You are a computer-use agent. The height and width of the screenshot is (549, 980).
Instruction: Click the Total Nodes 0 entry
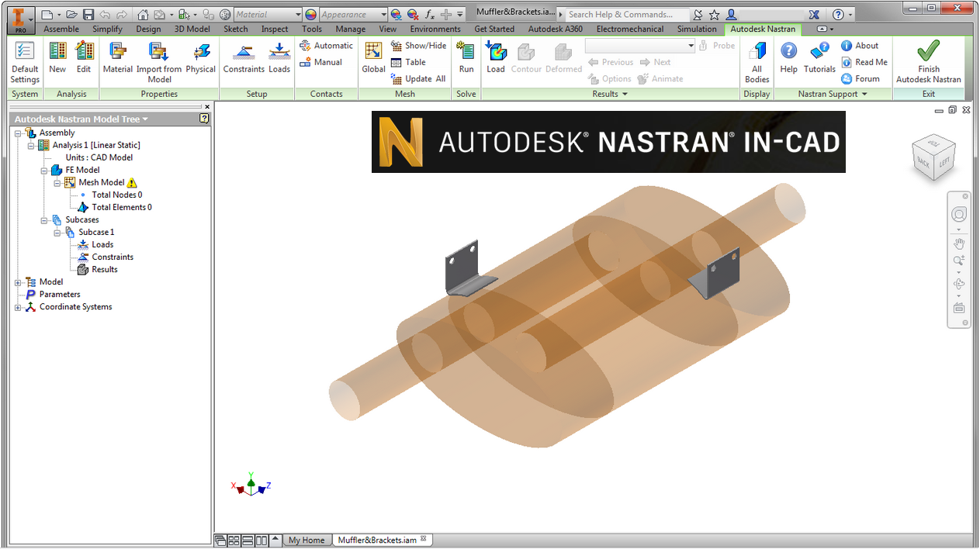click(116, 195)
